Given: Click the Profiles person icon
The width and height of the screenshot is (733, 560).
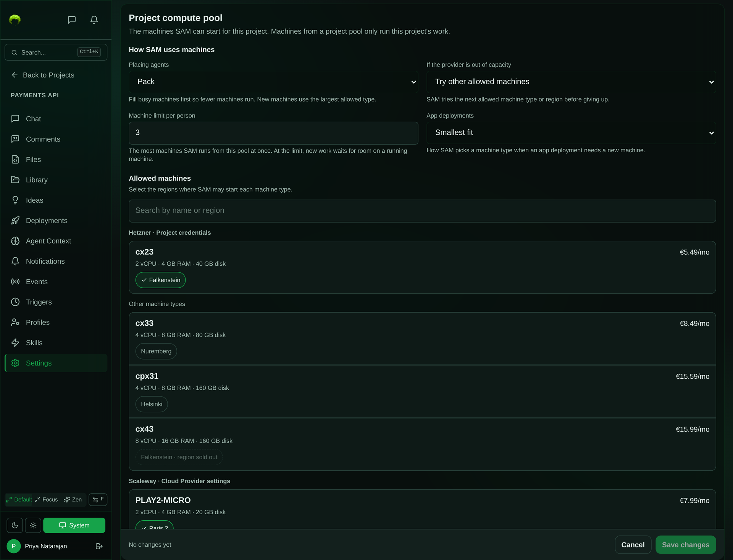Looking at the screenshot, I should point(15,322).
